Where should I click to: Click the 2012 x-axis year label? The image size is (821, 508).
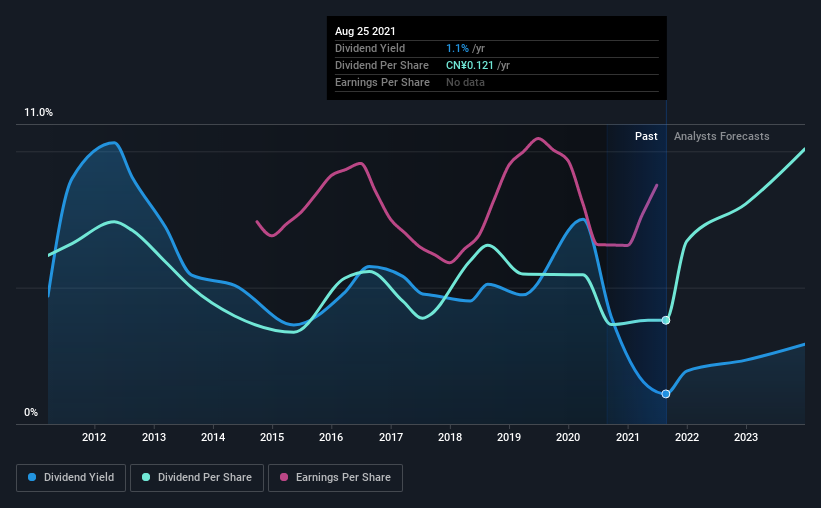[x=94, y=437]
